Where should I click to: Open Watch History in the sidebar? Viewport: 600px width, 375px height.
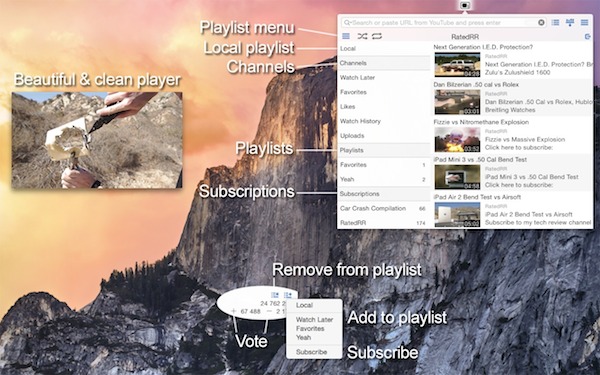point(384,121)
